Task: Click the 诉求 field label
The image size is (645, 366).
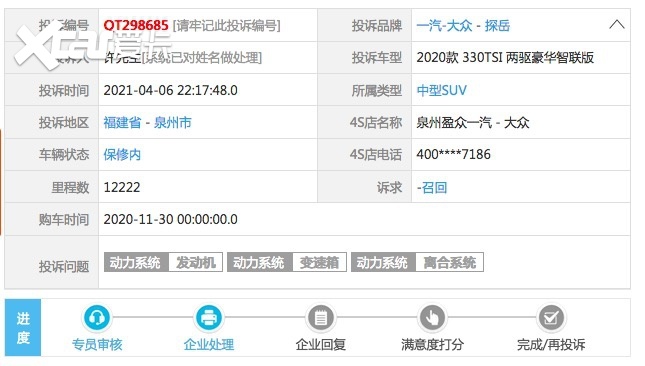Action: click(389, 188)
